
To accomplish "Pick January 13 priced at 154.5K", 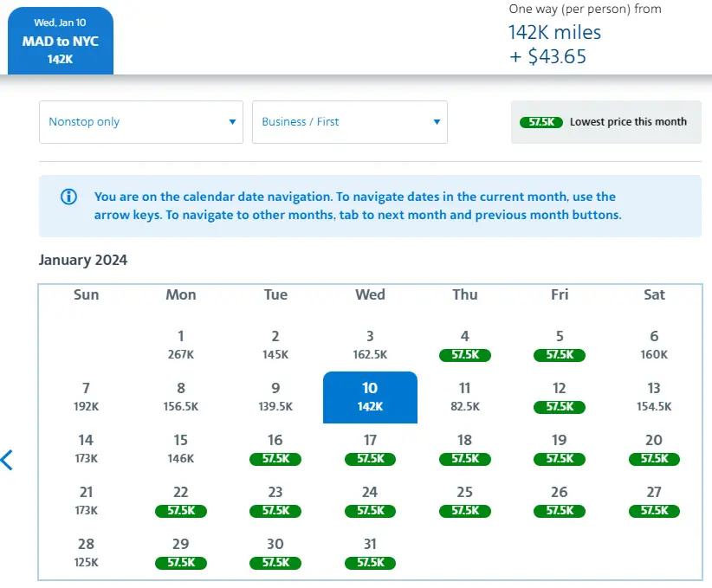I will tap(654, 397).
